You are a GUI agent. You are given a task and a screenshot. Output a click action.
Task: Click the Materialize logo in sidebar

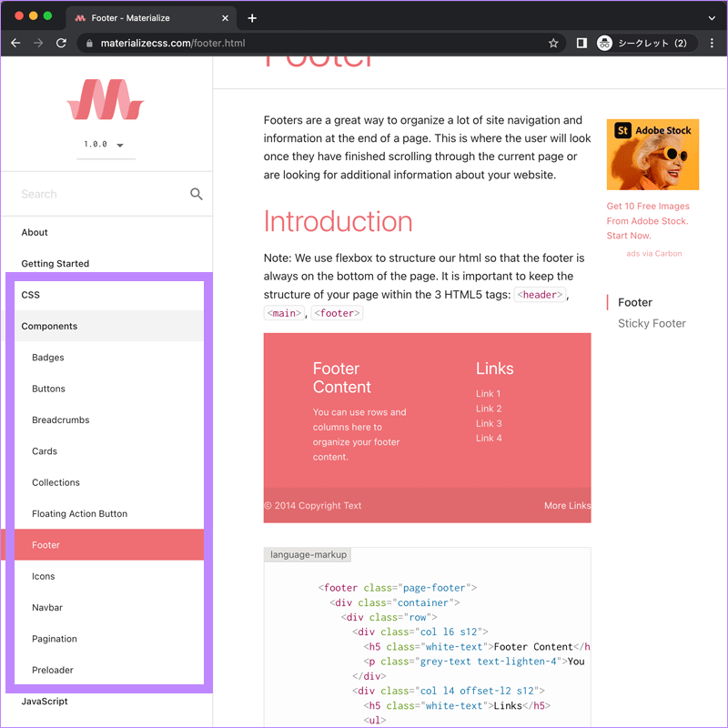[x=106, y=99]
